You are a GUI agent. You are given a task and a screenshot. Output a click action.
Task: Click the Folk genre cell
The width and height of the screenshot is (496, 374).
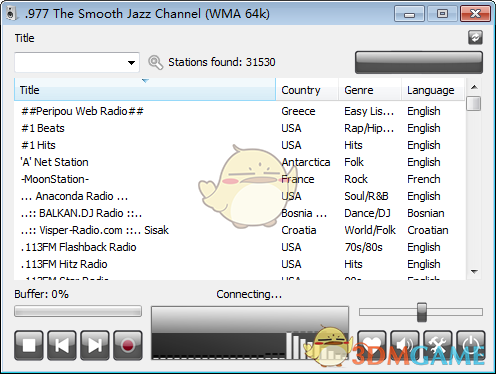point(354,162)
